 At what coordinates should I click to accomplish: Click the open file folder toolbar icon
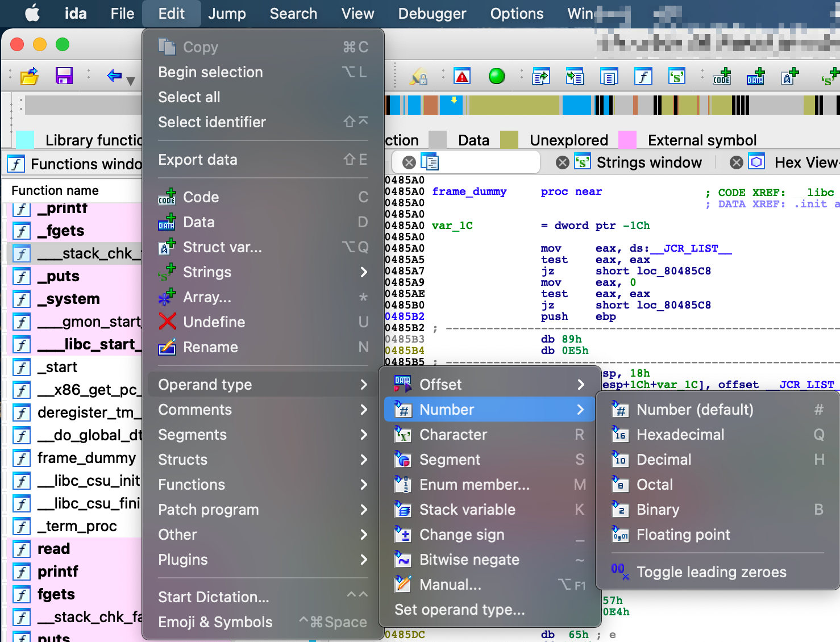click(x=30, y=76)
